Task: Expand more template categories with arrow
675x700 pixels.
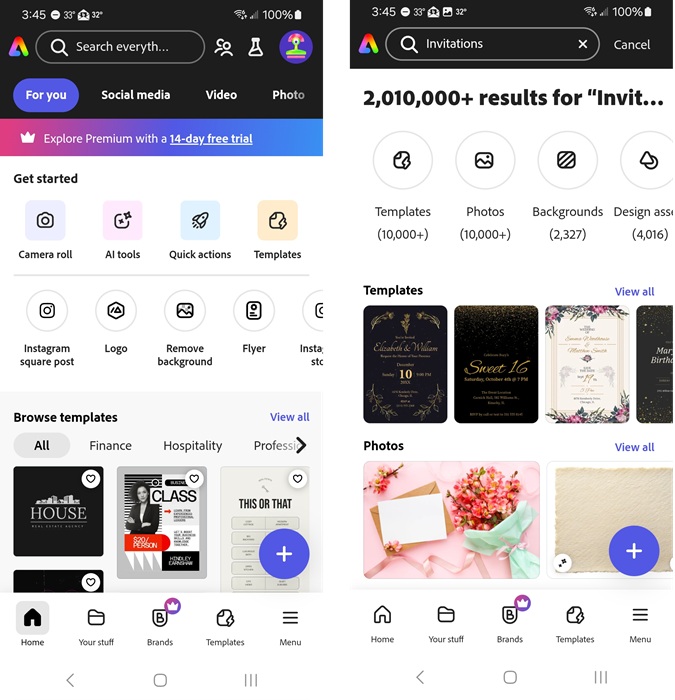Action: pyautogui.click(x=301, y=445)
